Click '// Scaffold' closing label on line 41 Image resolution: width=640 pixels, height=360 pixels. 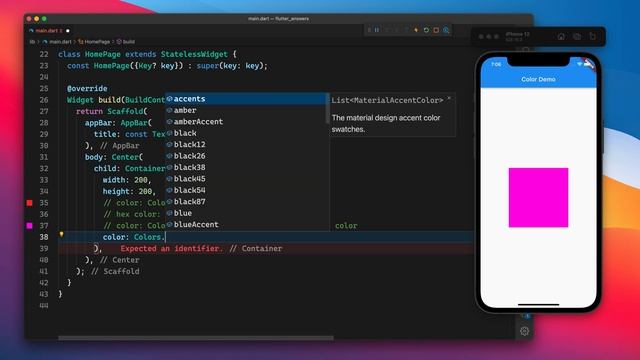point(116,271)
